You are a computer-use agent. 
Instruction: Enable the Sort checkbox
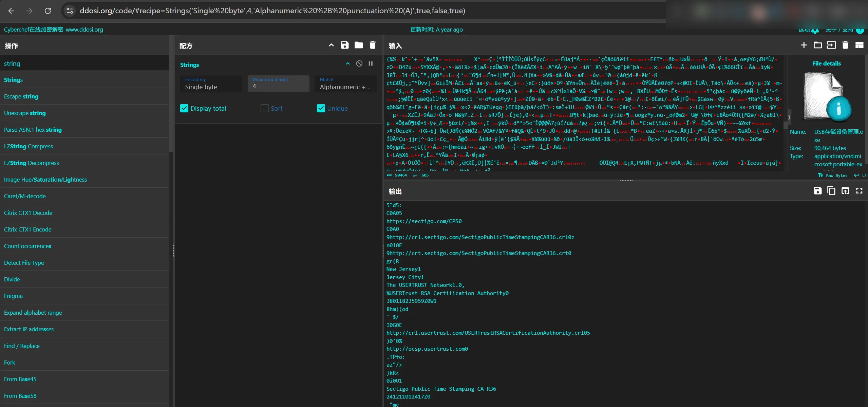264,108
